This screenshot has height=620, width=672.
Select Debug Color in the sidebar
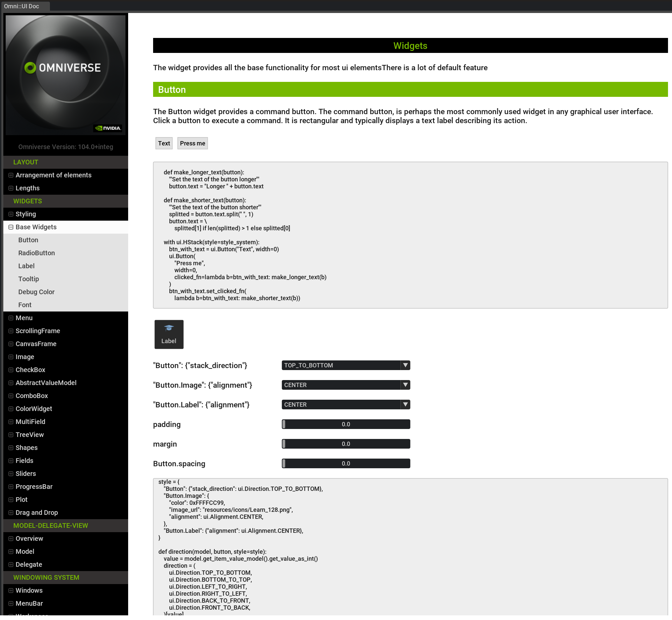(x=36, y=292)
